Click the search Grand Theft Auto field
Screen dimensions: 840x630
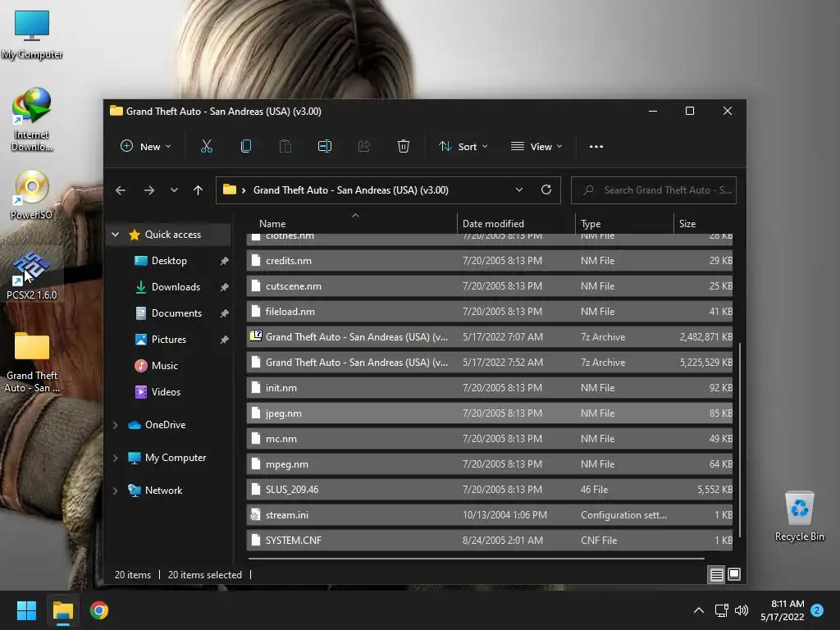(654, 190)
